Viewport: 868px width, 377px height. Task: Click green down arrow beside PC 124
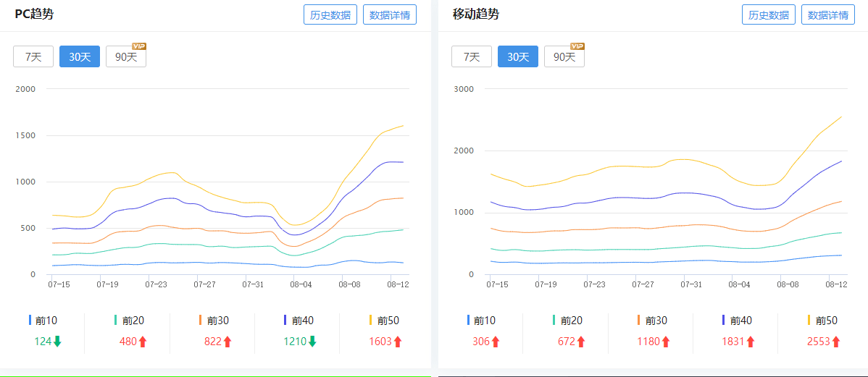[58, 342]
